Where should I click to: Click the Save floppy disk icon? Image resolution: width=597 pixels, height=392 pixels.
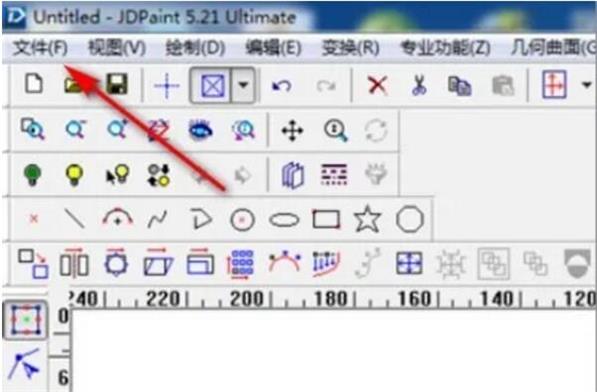(x=117, y=84)
